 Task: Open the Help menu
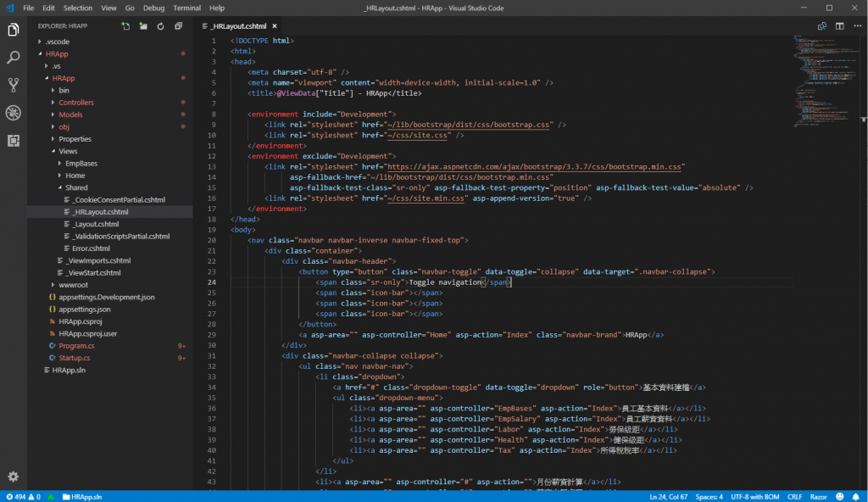tap(217, 8)
